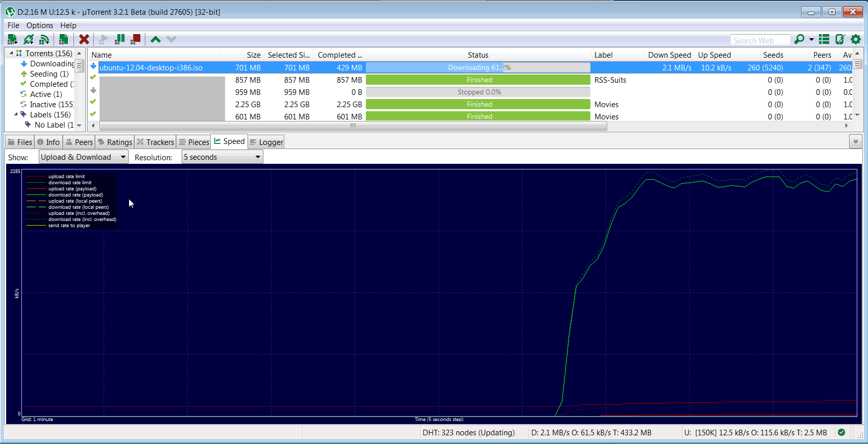Move torrent down the queue

tap(171, 39)
